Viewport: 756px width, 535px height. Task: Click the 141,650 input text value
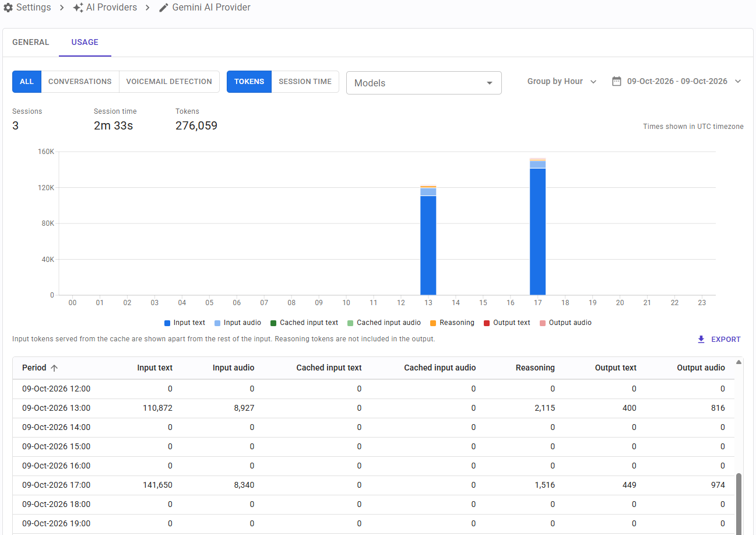point(157,485)
